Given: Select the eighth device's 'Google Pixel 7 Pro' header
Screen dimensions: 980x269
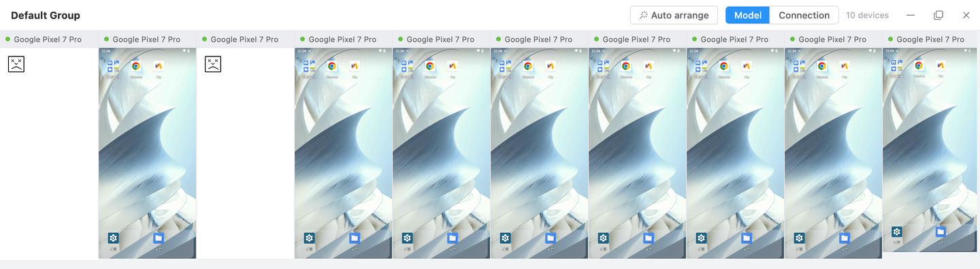Looking at the screenshot, I should click(735, 39).
